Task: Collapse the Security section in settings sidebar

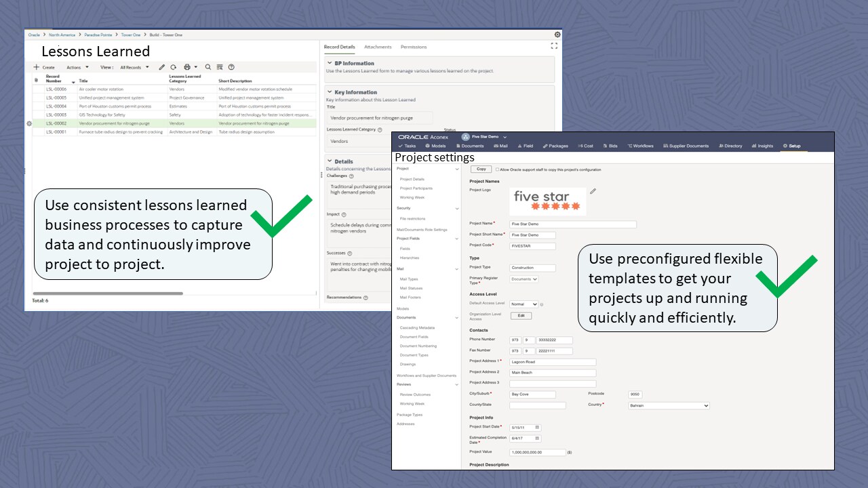Action: click(x=457, y=209)
